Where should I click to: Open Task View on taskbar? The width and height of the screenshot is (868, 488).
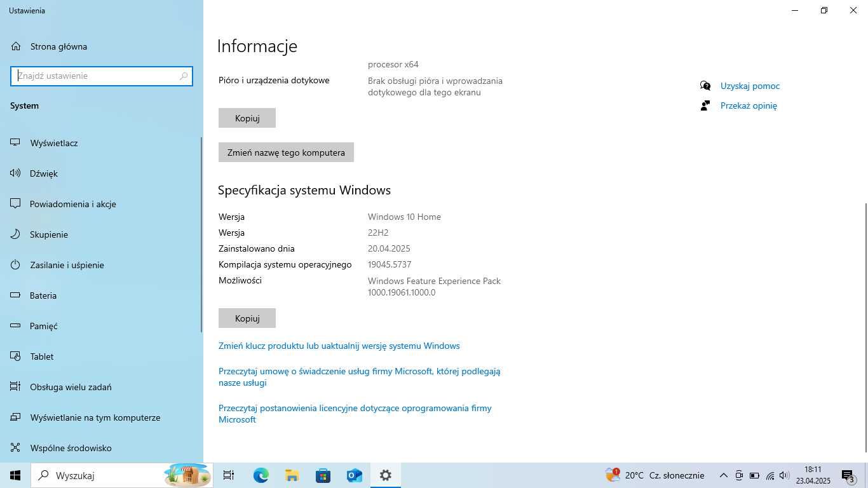(229, 475)
